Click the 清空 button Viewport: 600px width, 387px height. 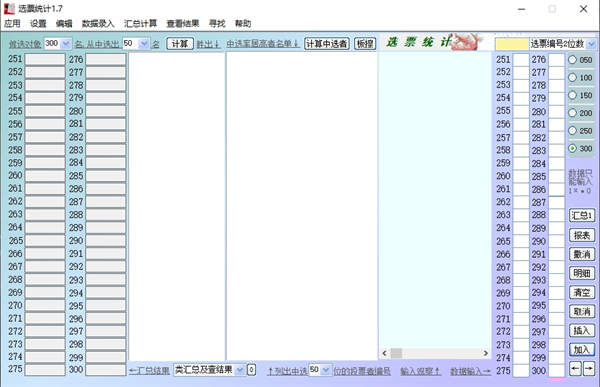tap(582, 292)
